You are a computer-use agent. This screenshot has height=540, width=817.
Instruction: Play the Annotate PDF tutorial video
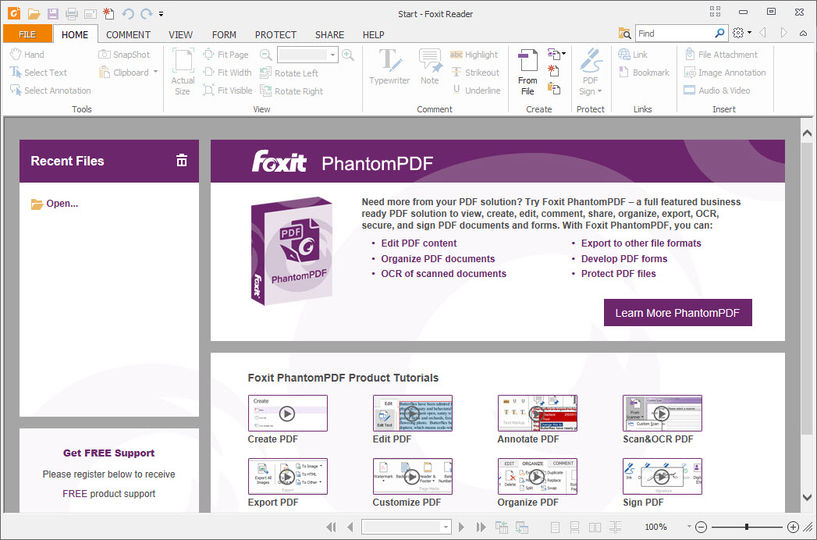coord(537,413)
